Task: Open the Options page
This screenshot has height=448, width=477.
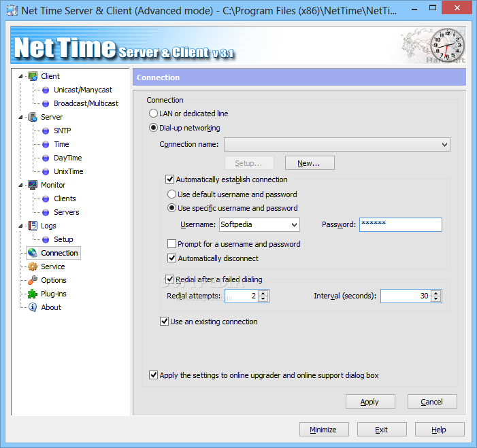Action: [x=54, y=280]
